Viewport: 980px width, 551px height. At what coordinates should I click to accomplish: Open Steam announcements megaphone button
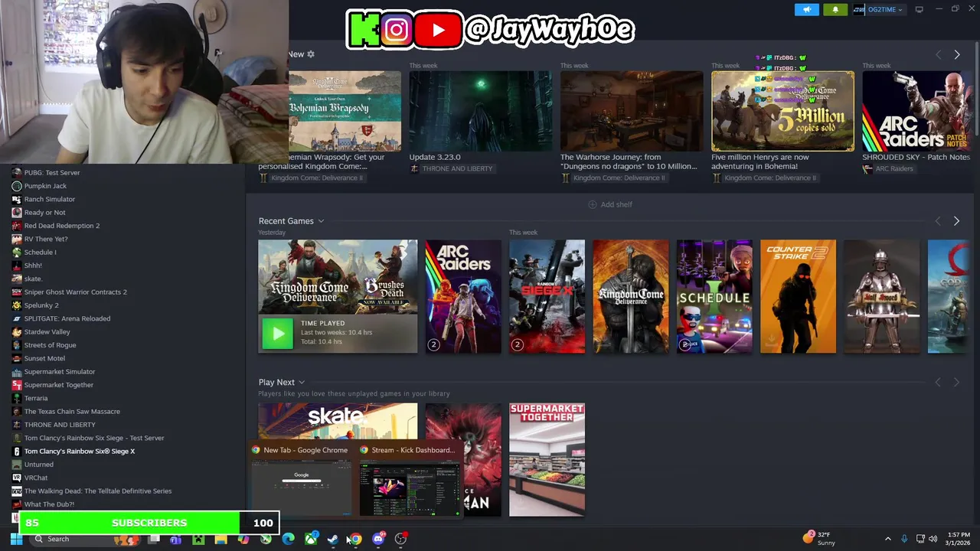(806, 9)
